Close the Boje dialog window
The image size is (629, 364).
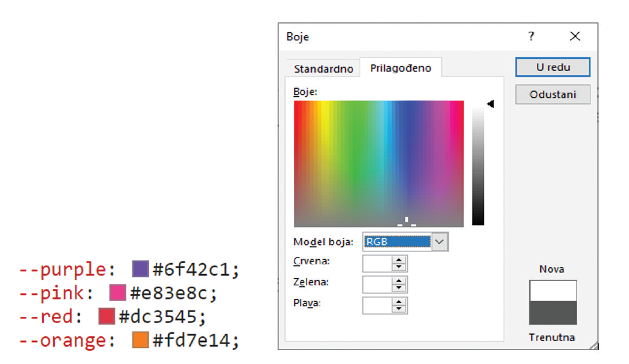(x=575, y=36)
